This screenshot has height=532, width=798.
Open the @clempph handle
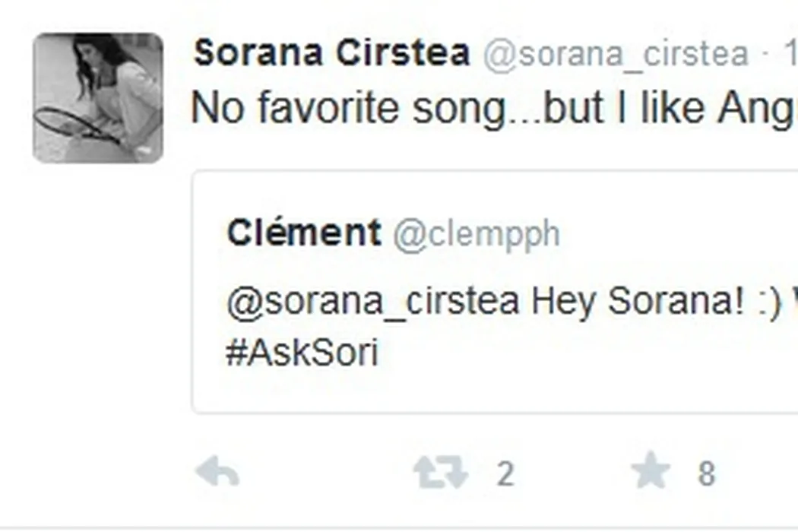477,235
